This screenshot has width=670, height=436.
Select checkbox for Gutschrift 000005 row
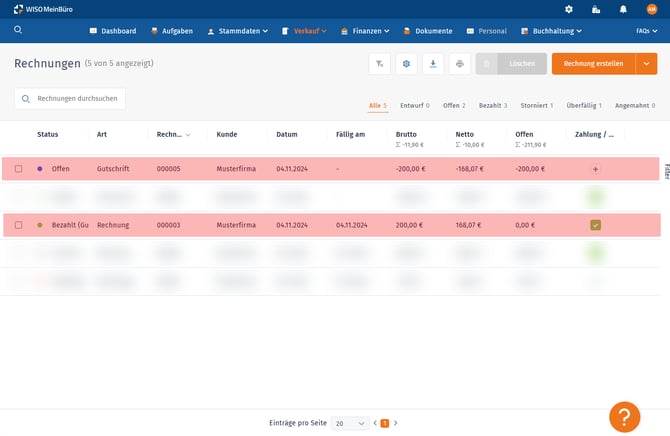point(18,169)
